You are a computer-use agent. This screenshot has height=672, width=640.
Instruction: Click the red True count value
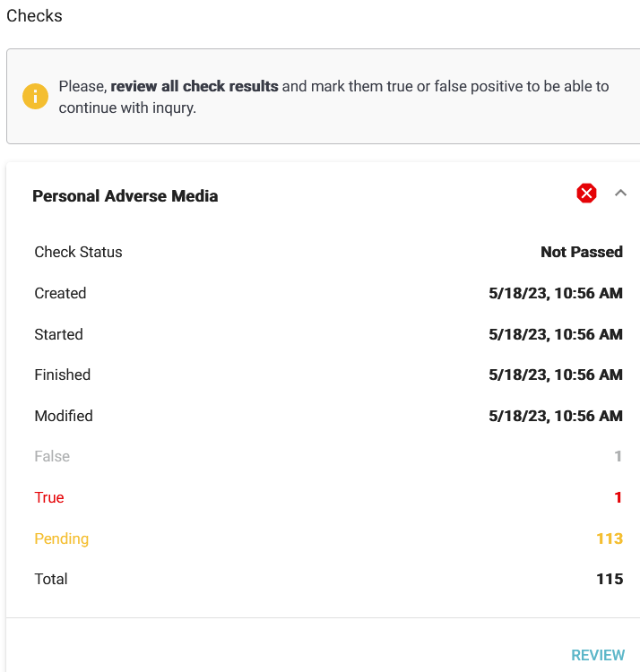618,497
